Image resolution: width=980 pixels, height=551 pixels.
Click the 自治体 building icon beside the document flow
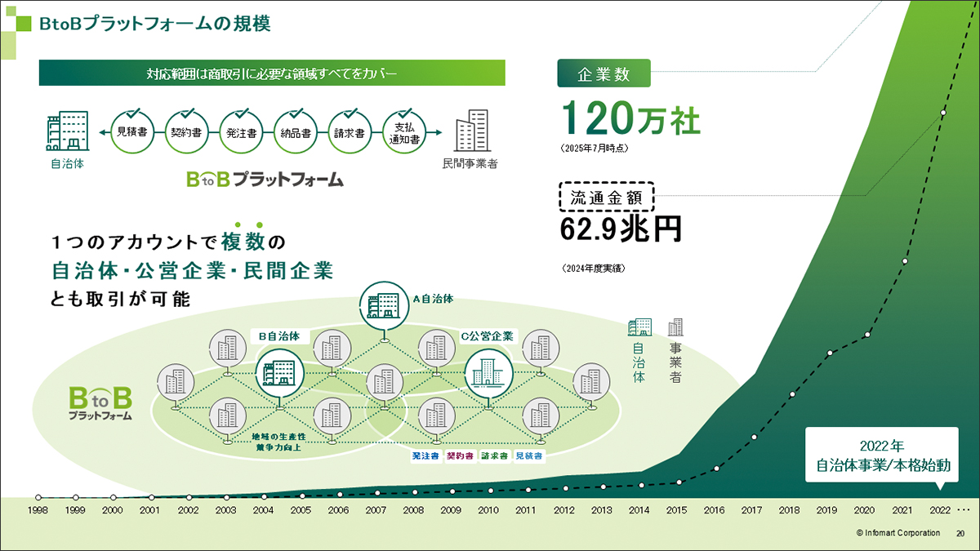click(x=67, y=131)
